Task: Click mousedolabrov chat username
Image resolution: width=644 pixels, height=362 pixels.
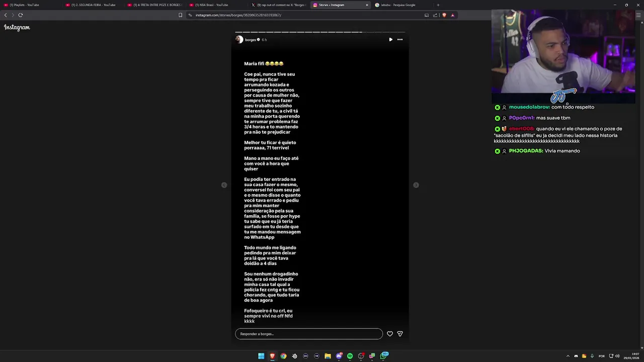Action: tap(529, 107)
